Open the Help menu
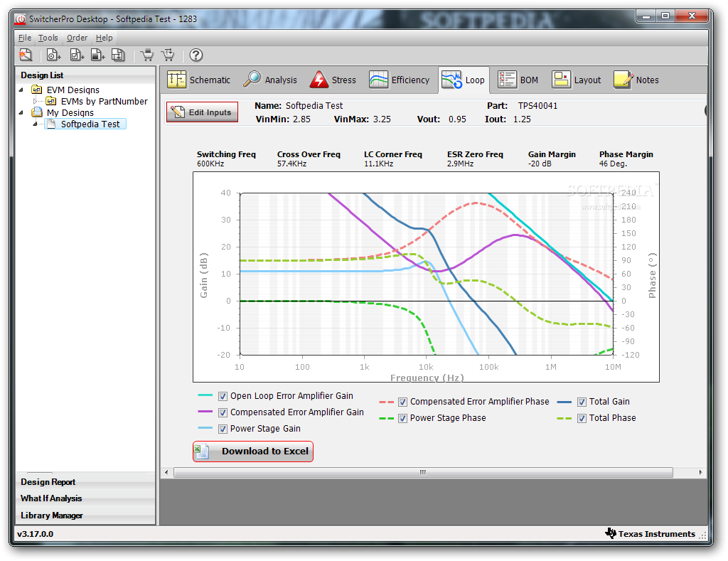Screen dimensions: 728x561 104,38
